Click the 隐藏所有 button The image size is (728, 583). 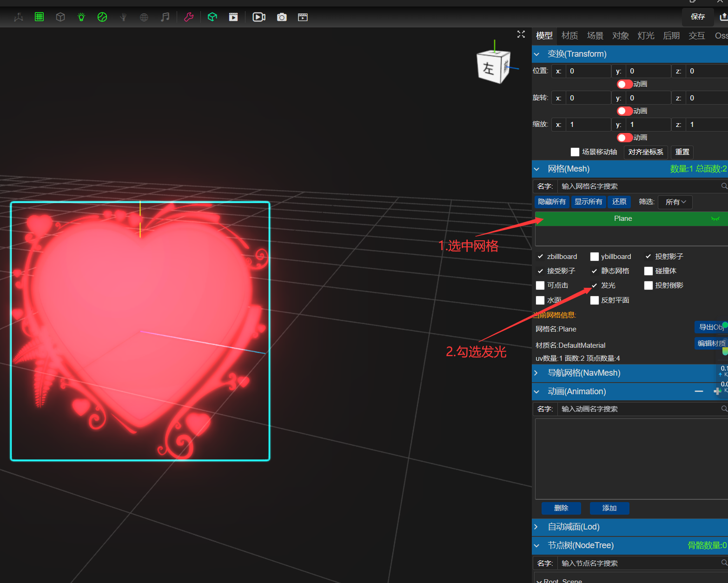pos(552,202)
